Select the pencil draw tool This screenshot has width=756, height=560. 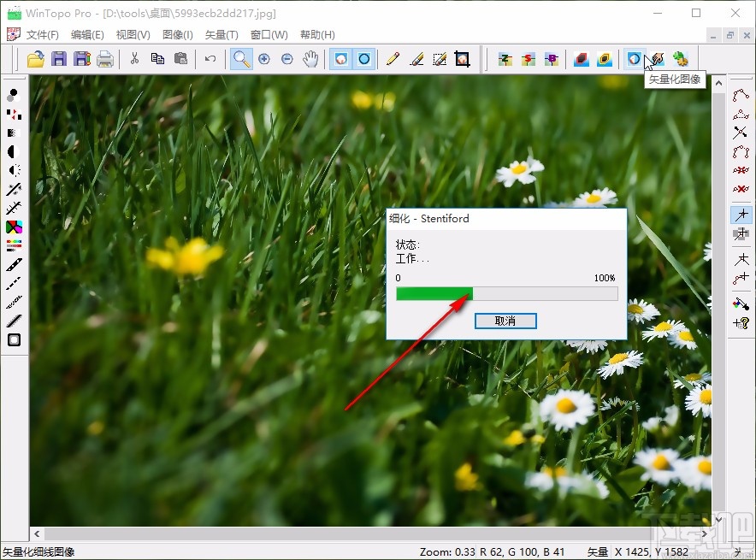[x=393, y=59]
